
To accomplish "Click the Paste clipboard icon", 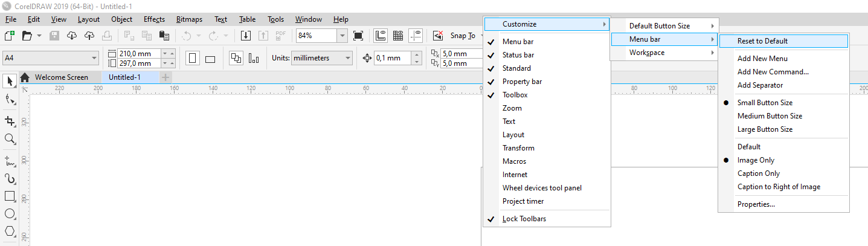I will [163, 36].
